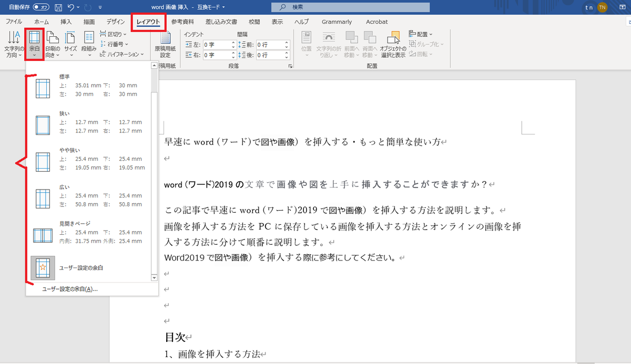Open Customize Quick Access Toolbar dropdown
Image resolution: width=631 pixels, height=364 pixels.
point(100,7)
